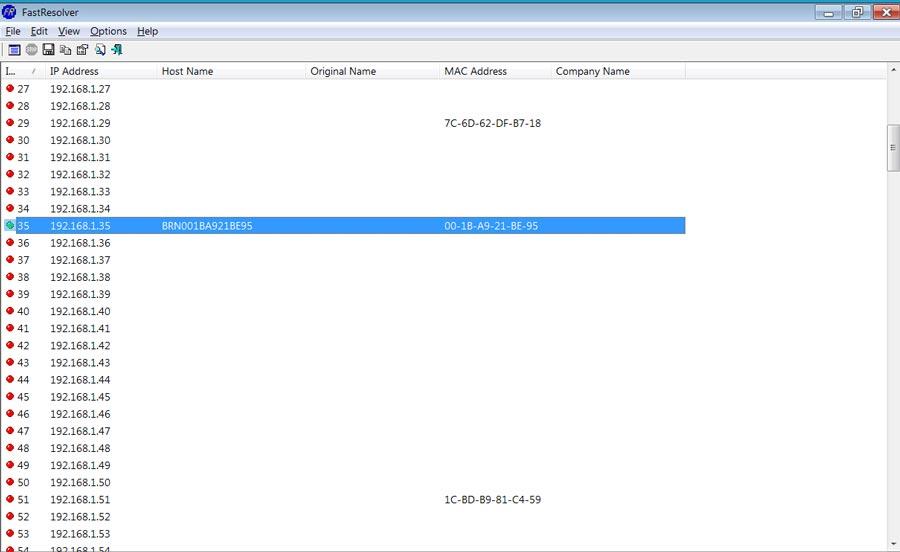The width and height of the screenshot is (900, 552).
Task: Click the scrollbar up arrow
Action: (x=894, y=70)
